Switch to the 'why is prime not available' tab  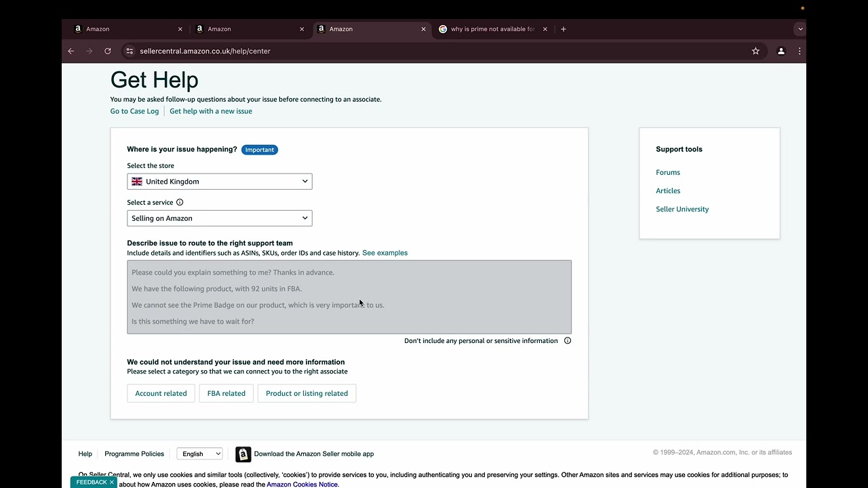[x=492, y=29]
